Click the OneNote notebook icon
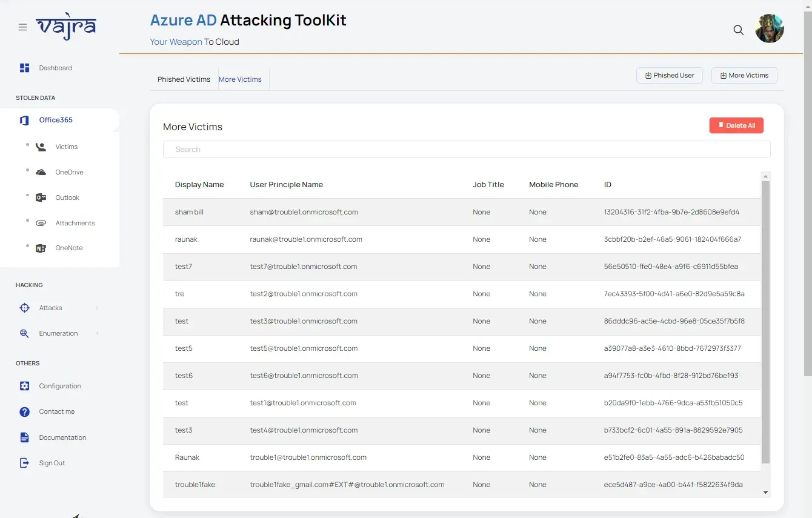This screenshot has height=518, width=812. pos(41,248)
